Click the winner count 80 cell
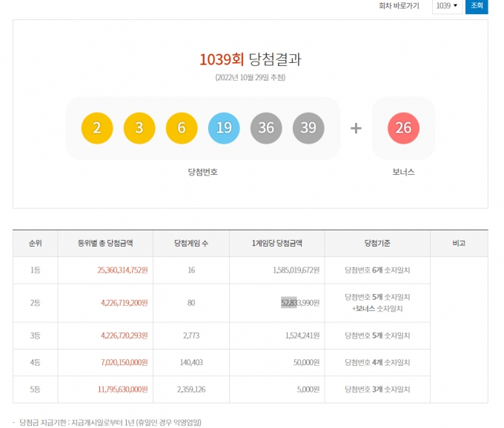 (x=191, y=303)
